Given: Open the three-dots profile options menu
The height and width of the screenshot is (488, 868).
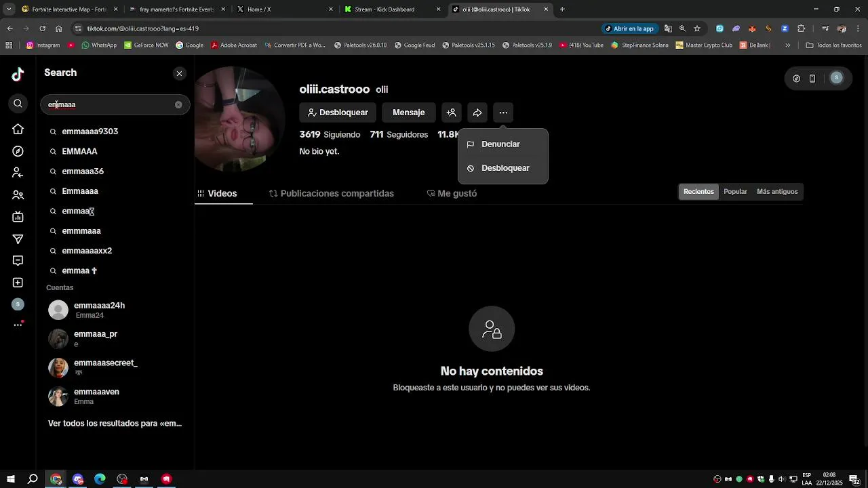Looking at the screenshot, I should tap(503, 113).
